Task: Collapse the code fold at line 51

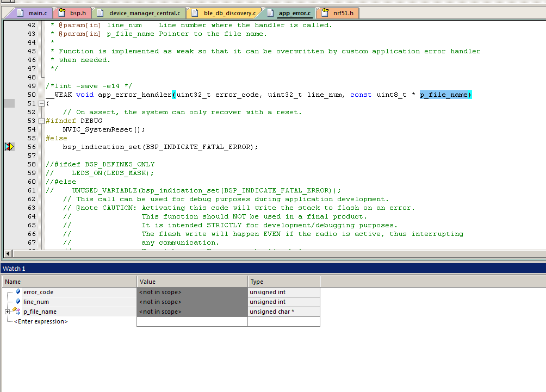Action: pos(42,103)
